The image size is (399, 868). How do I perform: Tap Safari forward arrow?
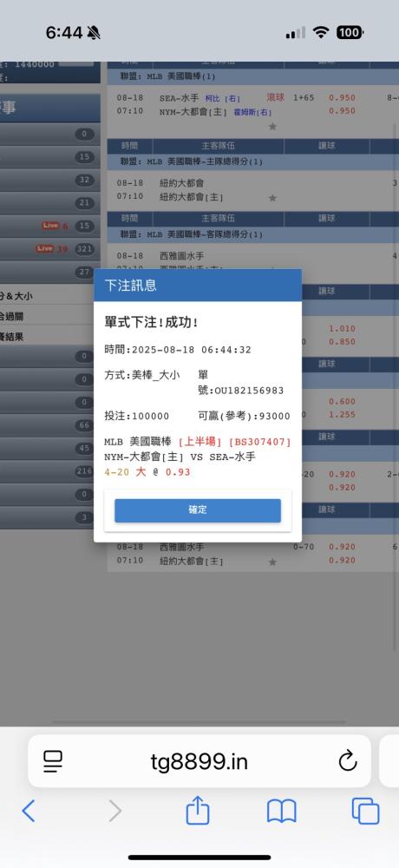[114, 811]
